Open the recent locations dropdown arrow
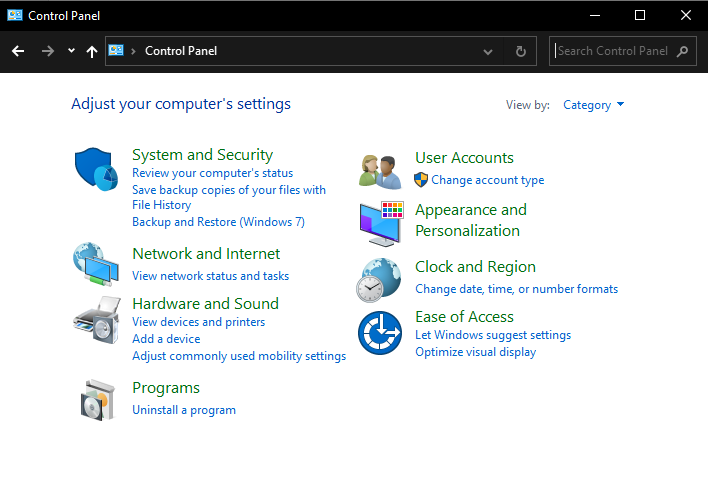 (x=71, y=51)
